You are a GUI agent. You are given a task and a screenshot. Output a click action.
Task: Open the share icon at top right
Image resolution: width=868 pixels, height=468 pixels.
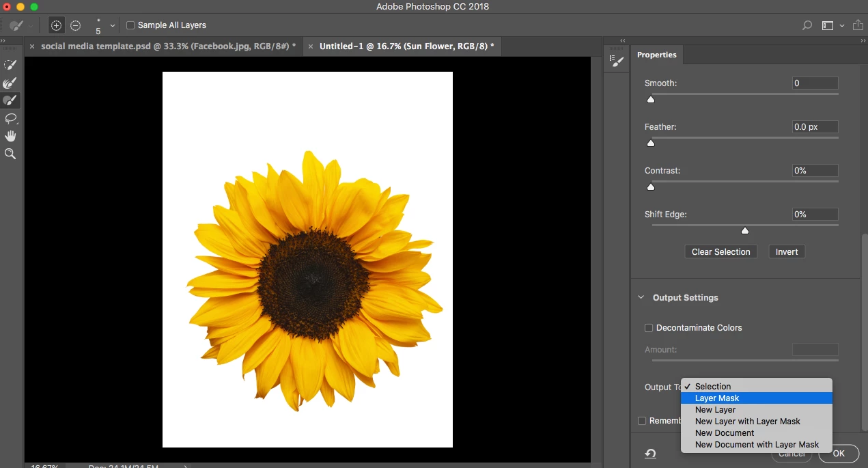(858, 25)
